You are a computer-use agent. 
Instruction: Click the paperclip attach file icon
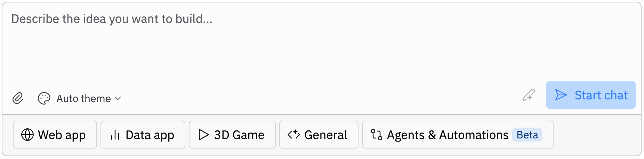tap(18, 98)
